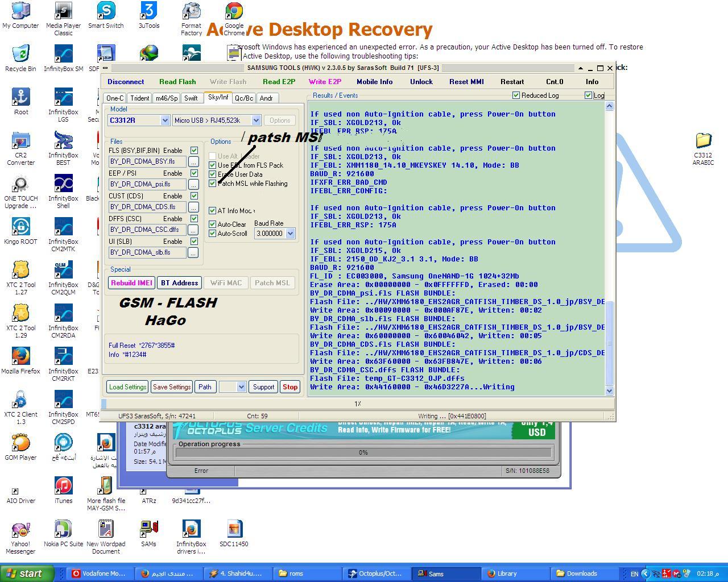The image size is (728, 582).
Task: Click the BY_DR_CDMA_BSY.fls file path field
Action: click(147, 162)
